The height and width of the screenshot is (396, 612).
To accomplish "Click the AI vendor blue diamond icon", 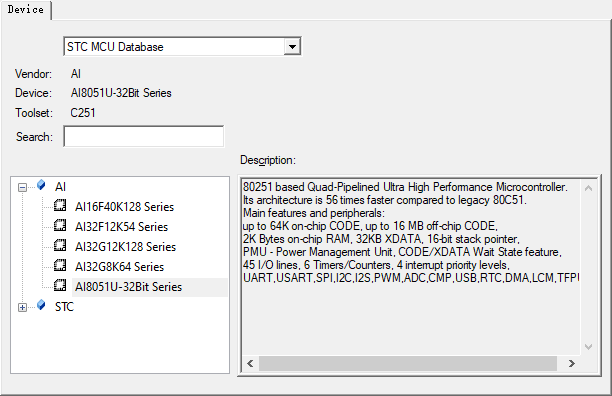I will coord(41,185).
